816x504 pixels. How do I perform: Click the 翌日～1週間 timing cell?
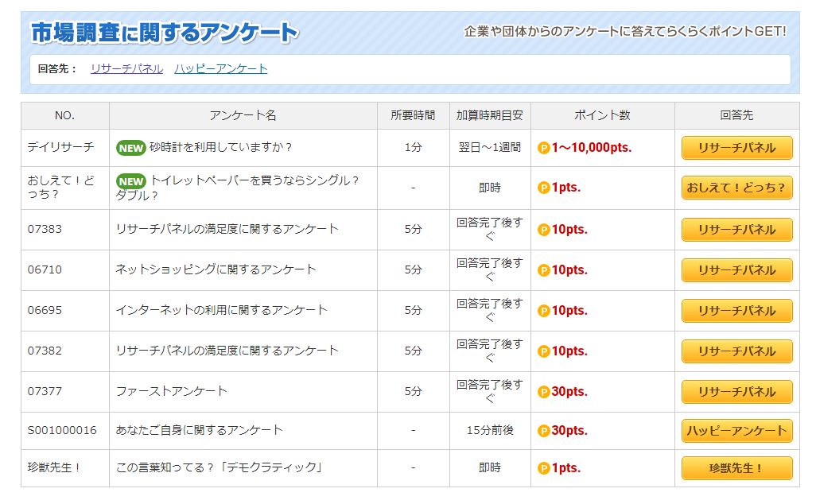click(490, 147)
